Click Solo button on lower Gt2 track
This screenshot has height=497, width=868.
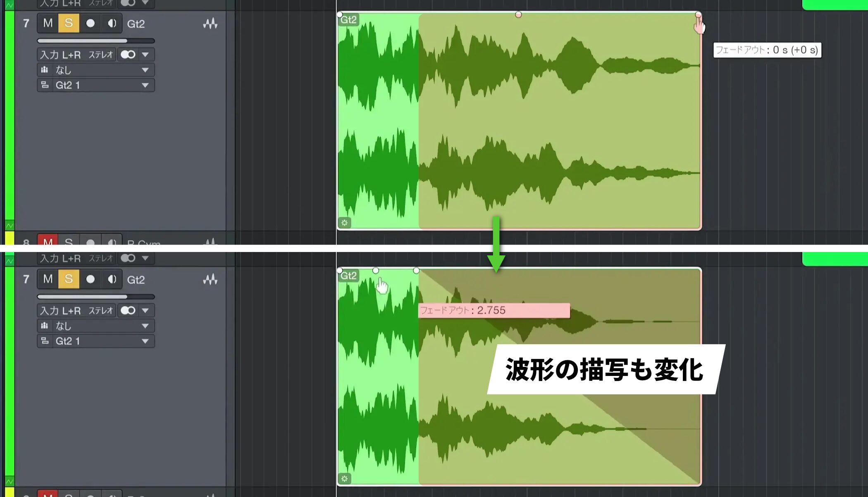(69, 279)
